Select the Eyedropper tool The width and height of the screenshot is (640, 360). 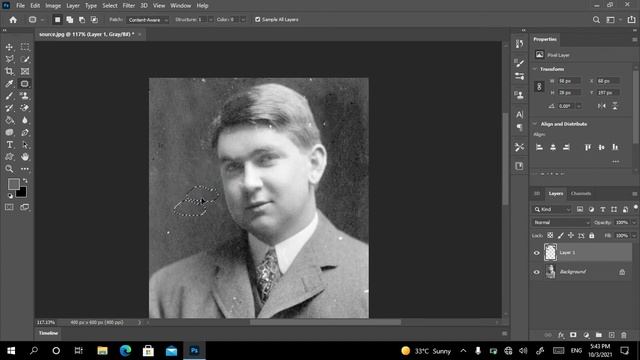point(9,84)
